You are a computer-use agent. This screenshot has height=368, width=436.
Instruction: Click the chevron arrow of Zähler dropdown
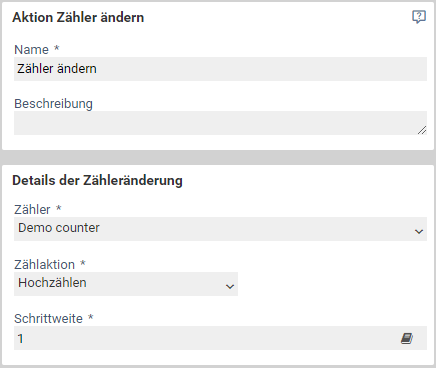pyautogui.click(x=419, y=231)
